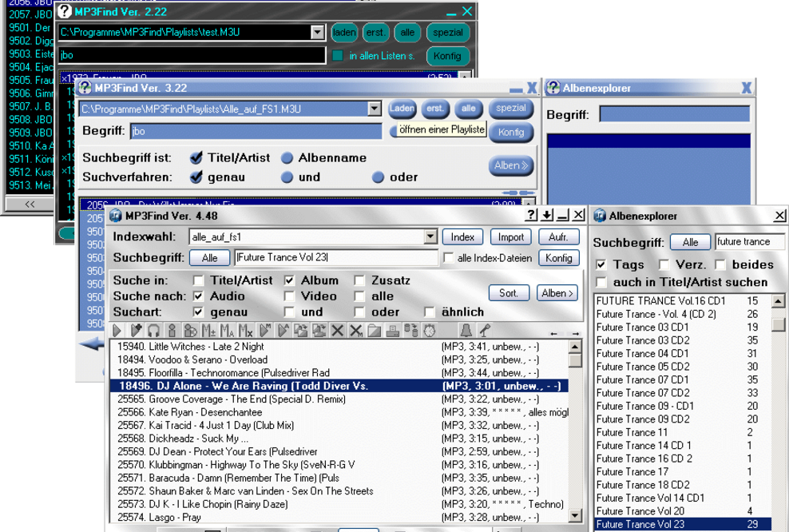Click the folder icon on the MP3Find toolbar
The image size is (789, 532).
(374, 329)
